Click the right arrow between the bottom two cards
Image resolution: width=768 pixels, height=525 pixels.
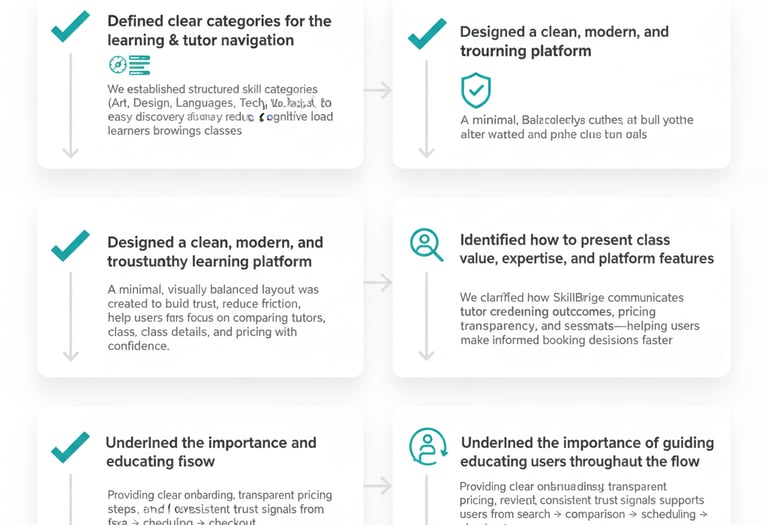pyautogui.click(x=377, y=487)
